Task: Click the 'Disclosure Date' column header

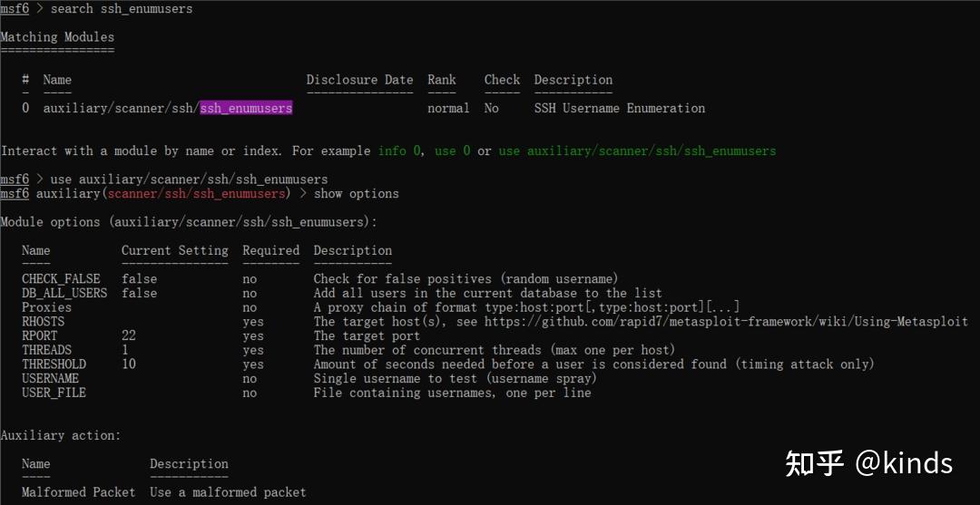Action: tap(359, 80)
